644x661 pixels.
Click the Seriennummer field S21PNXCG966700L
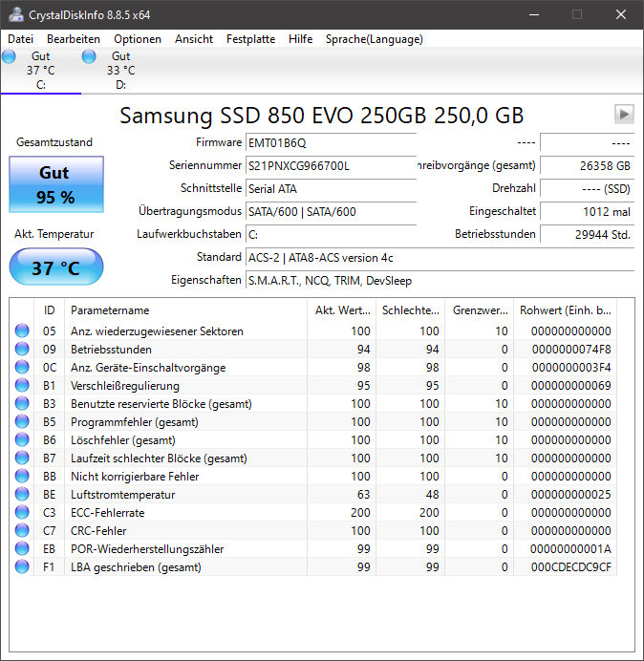331,165
